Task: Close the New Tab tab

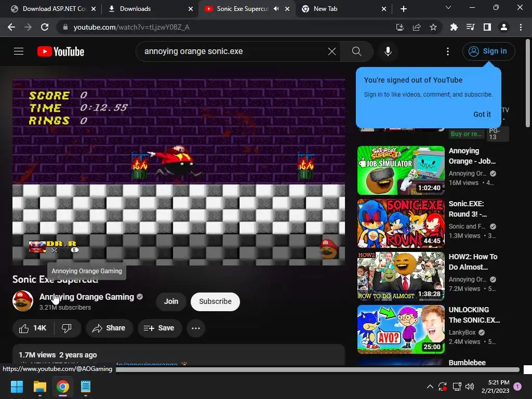Action: (x=384, y=9)
